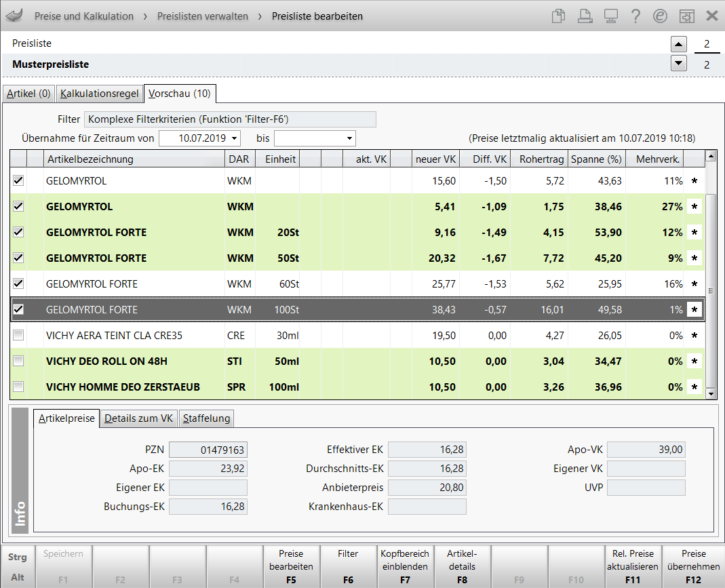Show the Artikelpreise tab
The height and width of the screenshot is (588, 725).
pyautogui.click(x=66, y=419)
